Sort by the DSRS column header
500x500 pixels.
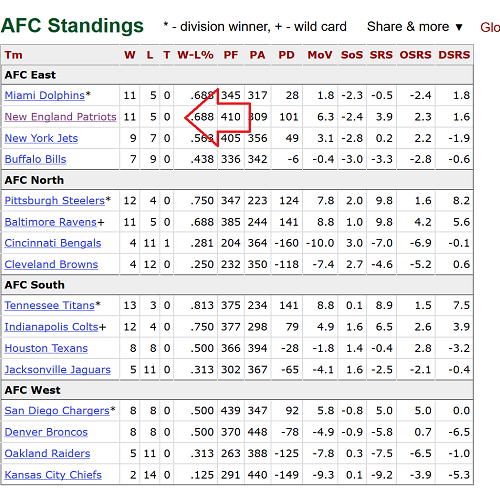(454, 55)
